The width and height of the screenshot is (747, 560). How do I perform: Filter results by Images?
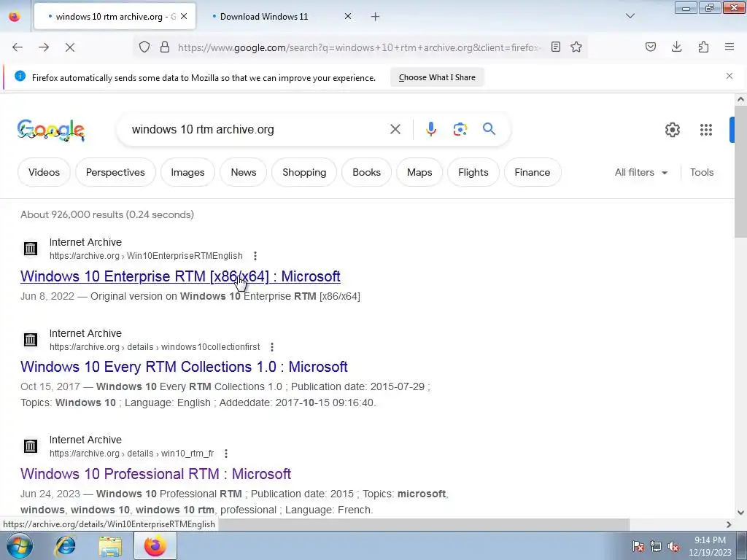pyautogui.click(x=187, y=172)
